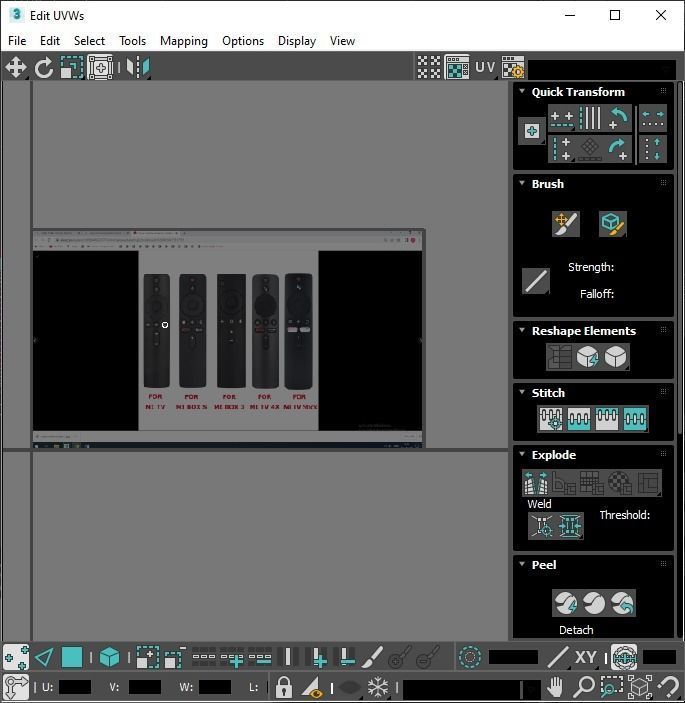Toggle Polygon subobject selection mode
The width and height of the screenshot is (685, 703).
[x=72, y=658]
